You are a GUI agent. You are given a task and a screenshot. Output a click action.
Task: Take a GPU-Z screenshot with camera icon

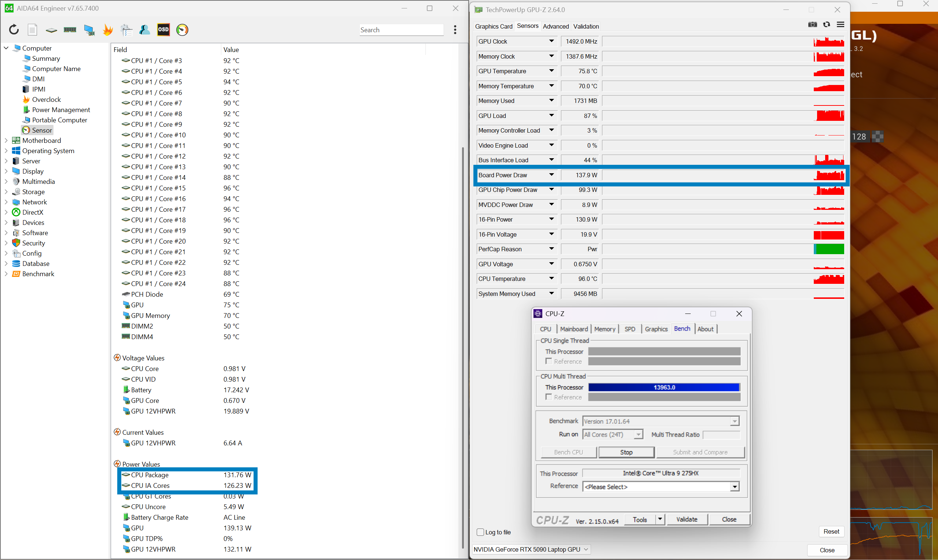click(x=812, y=25)
